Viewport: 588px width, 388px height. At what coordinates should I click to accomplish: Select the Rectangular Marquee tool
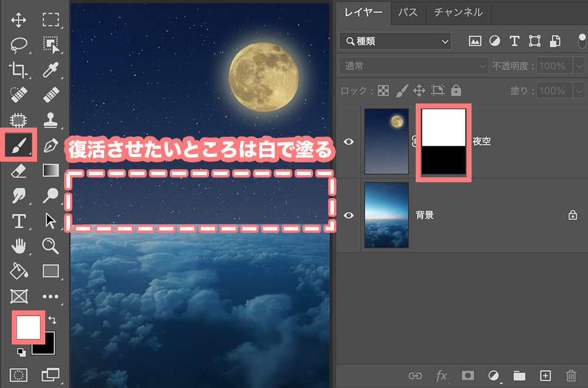[x=51, y=20]
